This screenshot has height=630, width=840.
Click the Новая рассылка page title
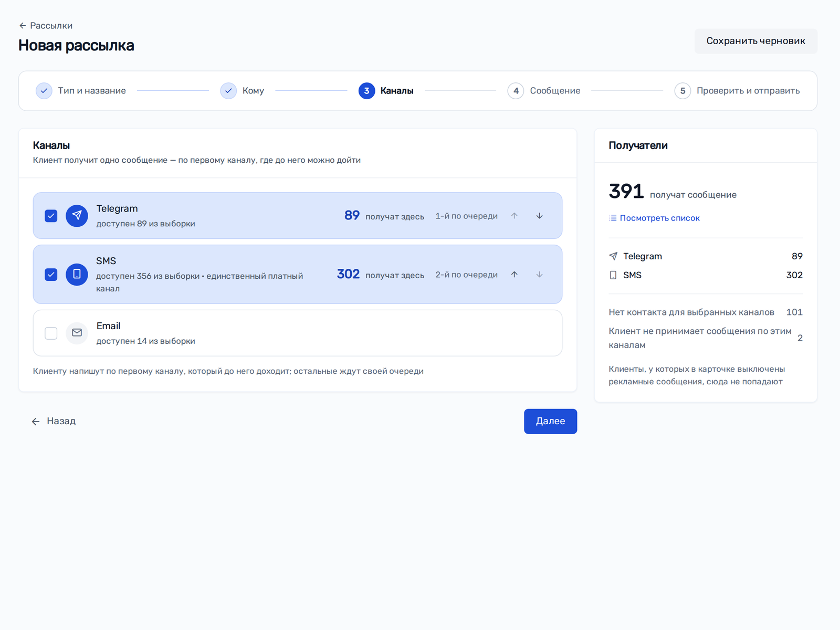coord(76,46)
